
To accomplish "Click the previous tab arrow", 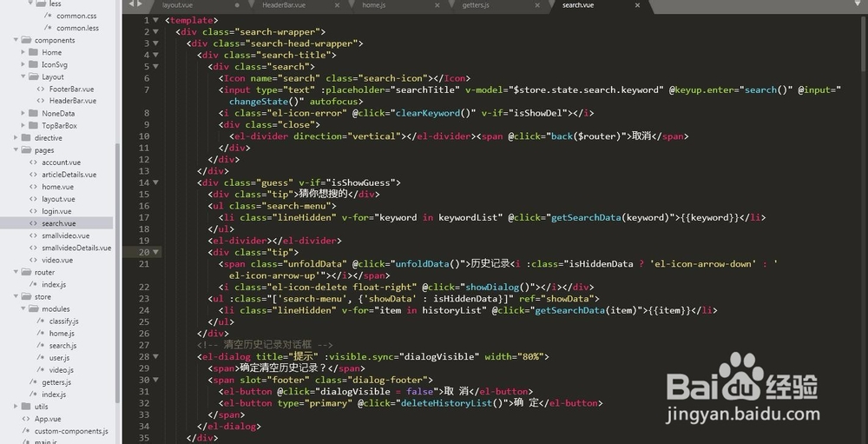I will click(132, 3).
